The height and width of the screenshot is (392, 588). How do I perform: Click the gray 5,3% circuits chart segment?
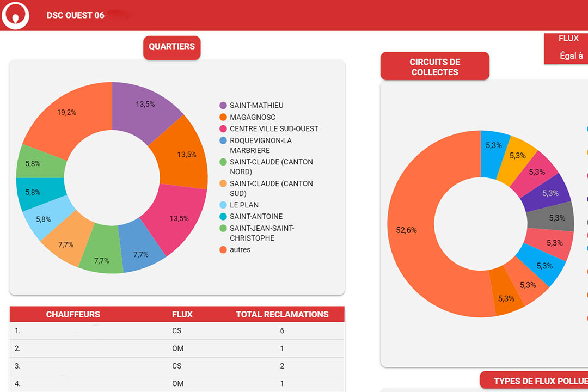(x=555, y=217)
